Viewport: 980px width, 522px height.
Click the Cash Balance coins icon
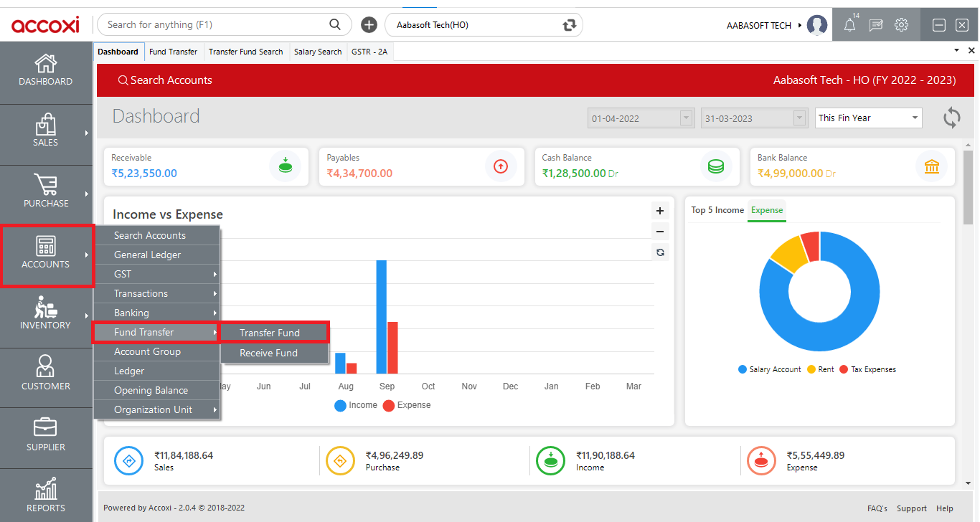coord(716,166)
